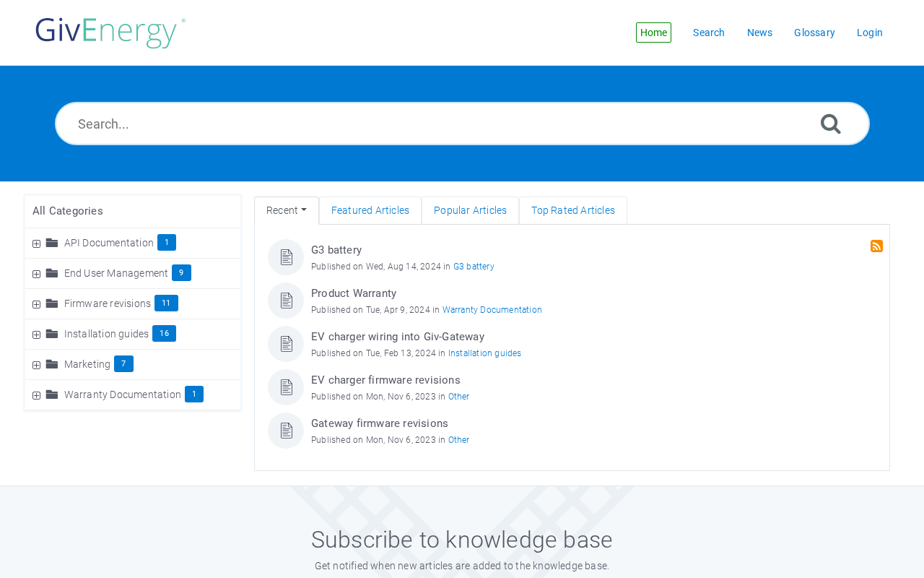Click the G3 battery article document icon
The width and height of the screenshot is (924, 578).
coord(286,257)
